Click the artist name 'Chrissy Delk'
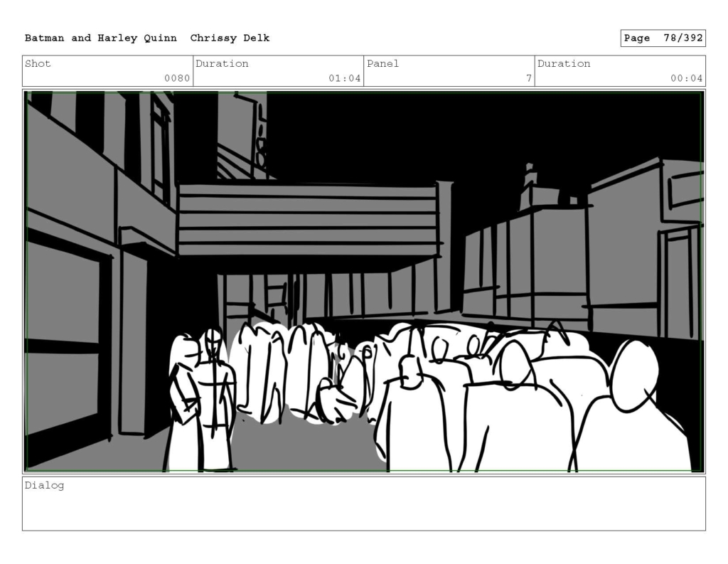The width and height of the screenshot is (728, 564). [x=230, y=38]
